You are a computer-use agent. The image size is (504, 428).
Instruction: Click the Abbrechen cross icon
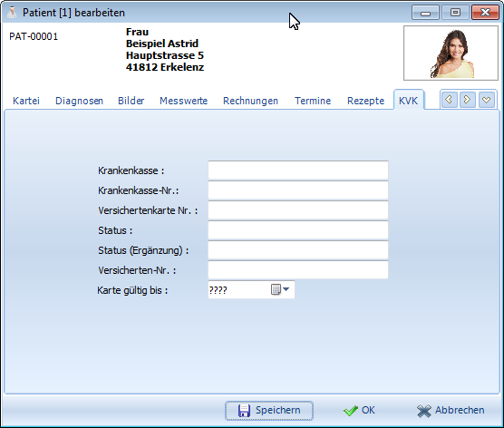(x=424, y=411)
